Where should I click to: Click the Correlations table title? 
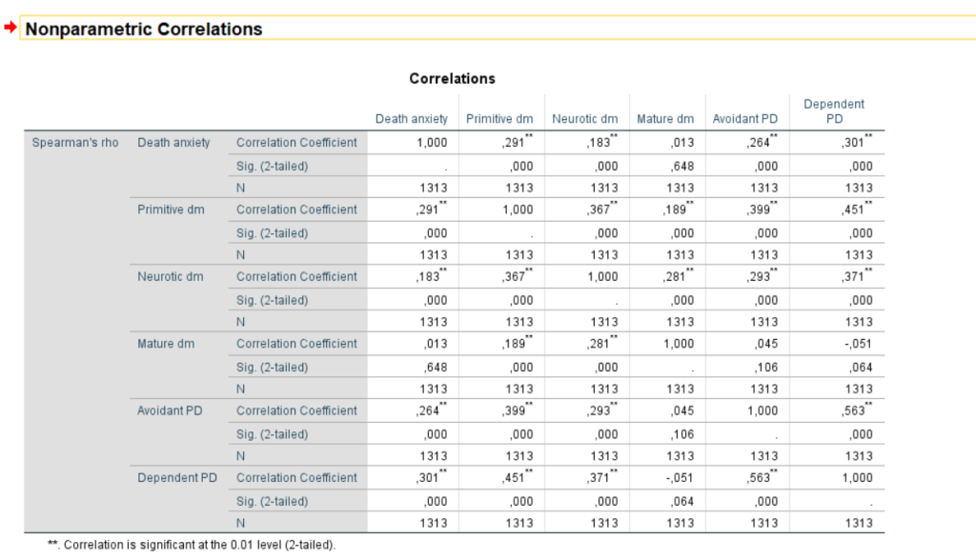pyautogui.click(x=452, y=78)
